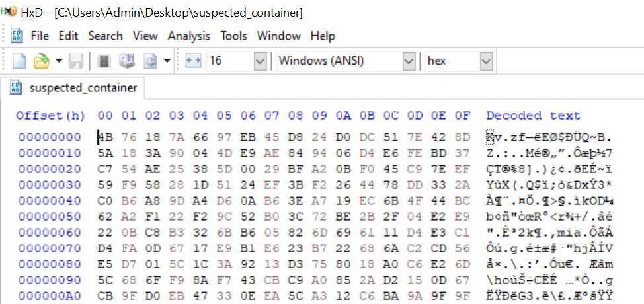Click the Open disk image icon
Image resolution: width=644 pixels, height=304 pixels.
coord(149,61)
